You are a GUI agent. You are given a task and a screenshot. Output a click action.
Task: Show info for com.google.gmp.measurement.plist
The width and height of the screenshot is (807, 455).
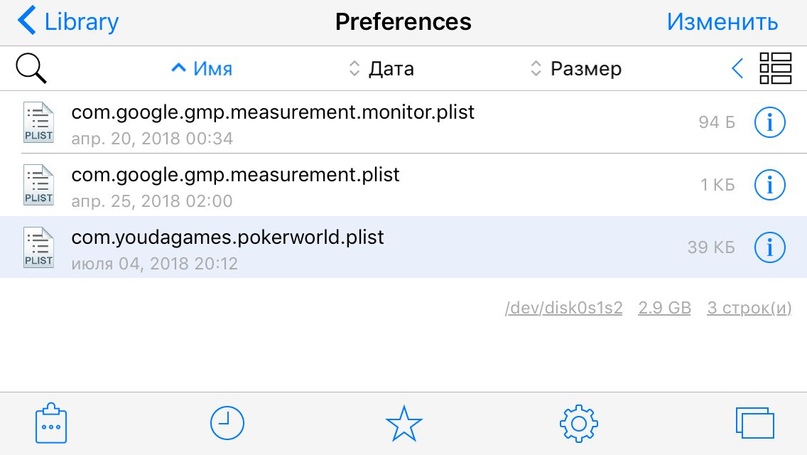769,185
